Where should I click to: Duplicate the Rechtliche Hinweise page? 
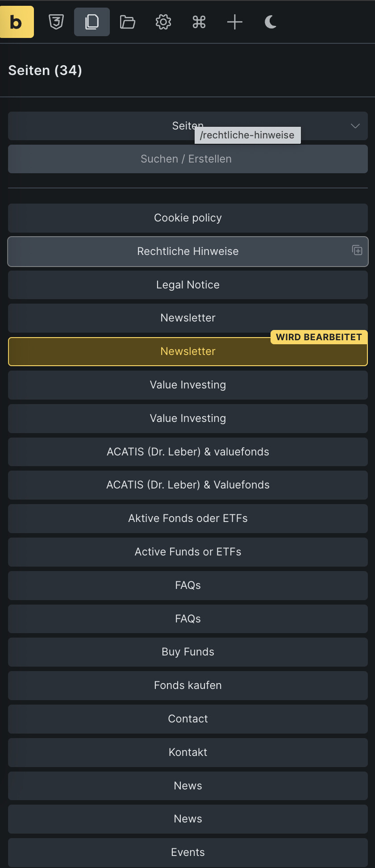click(357, 250)
